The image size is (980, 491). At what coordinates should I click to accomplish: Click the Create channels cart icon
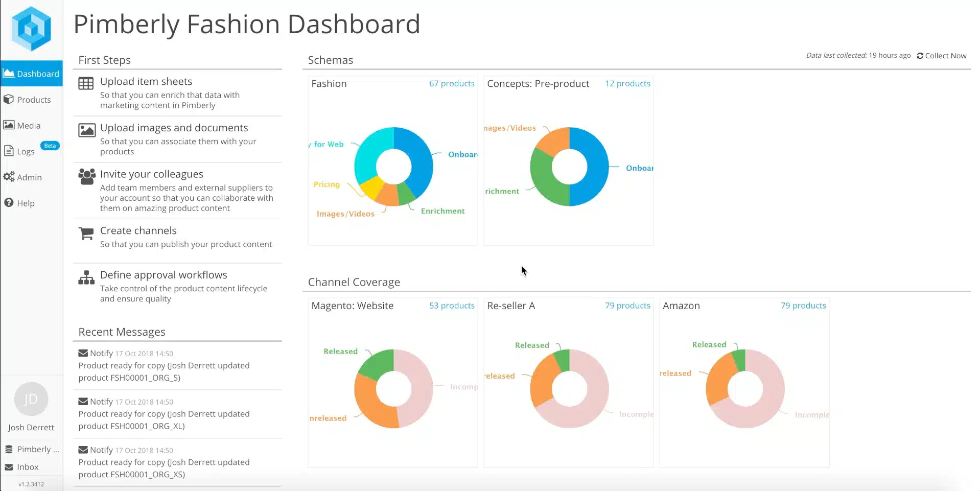point(86,233)
